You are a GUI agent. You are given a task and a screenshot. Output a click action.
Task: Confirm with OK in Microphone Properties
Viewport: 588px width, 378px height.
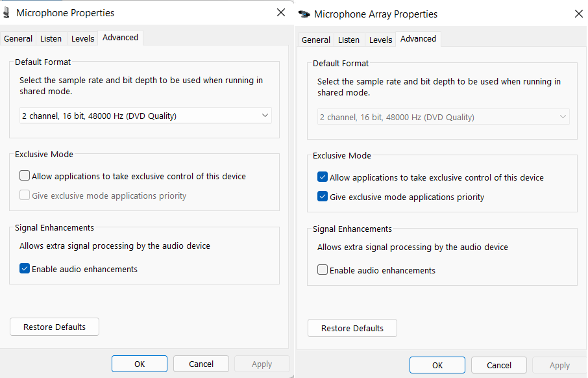(140, 364)
